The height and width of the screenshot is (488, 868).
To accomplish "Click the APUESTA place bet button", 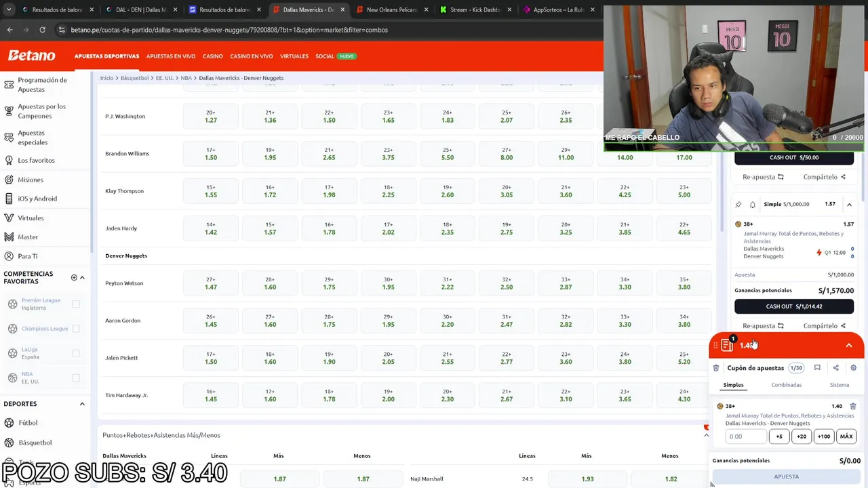I will [x=787, y=476].
